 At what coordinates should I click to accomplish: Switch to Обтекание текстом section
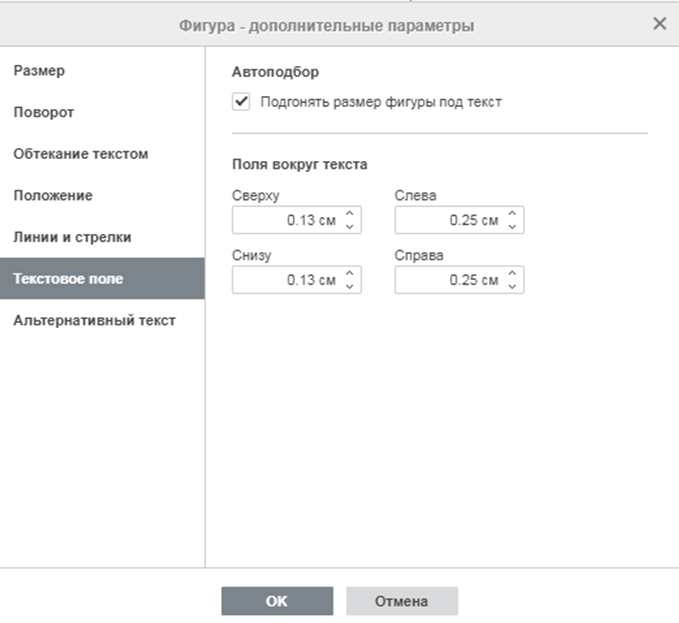point(102,154)
